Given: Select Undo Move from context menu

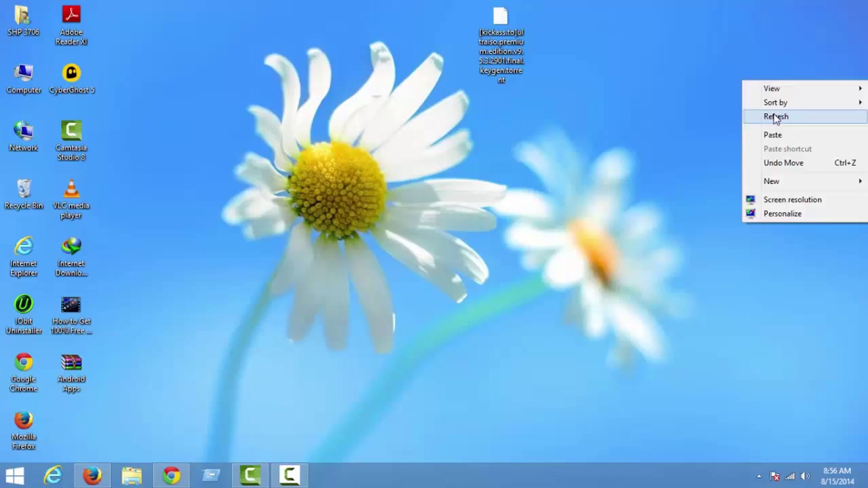Looking at the screenshot, I should point(805,163).
